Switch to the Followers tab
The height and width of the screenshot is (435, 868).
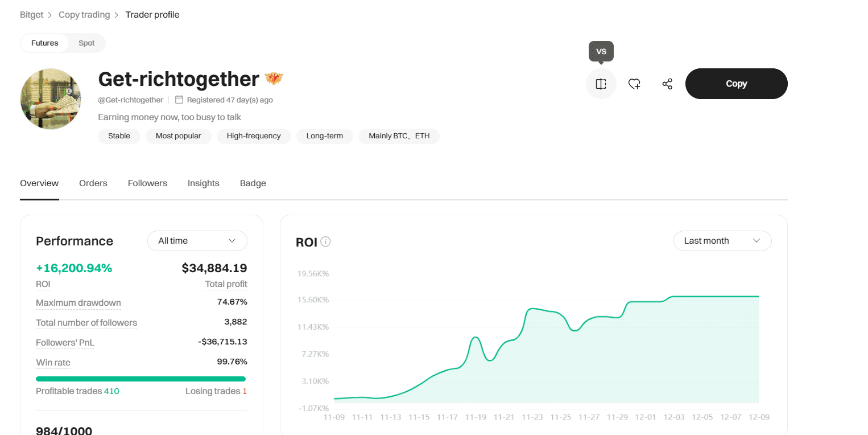click(x=147, y=183)
